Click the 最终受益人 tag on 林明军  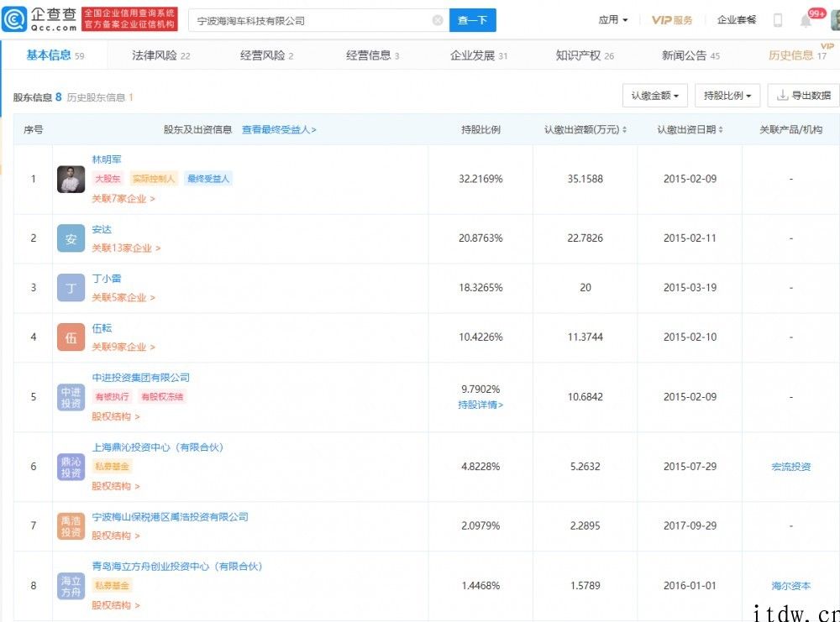[x=208, y=179]
